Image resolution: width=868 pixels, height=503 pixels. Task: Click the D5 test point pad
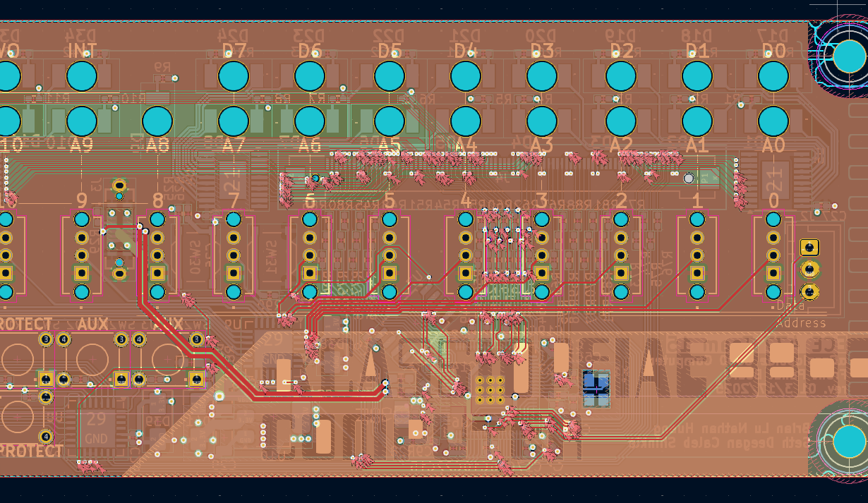click(x=390, y=76)
